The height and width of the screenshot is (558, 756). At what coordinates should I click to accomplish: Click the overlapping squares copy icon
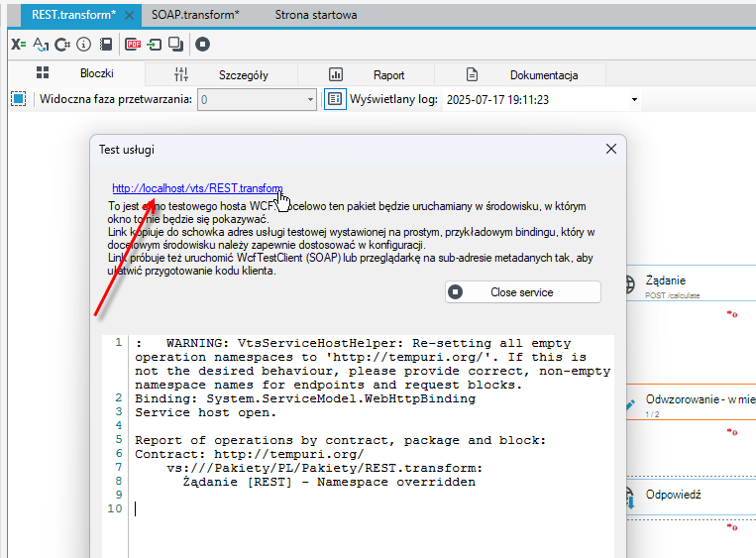175,45
